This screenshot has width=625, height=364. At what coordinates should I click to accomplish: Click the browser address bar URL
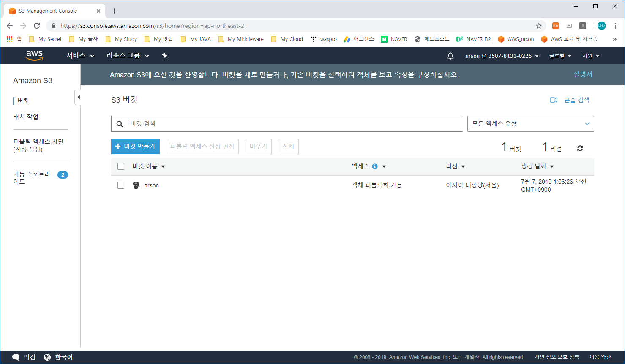coord(152,26)
